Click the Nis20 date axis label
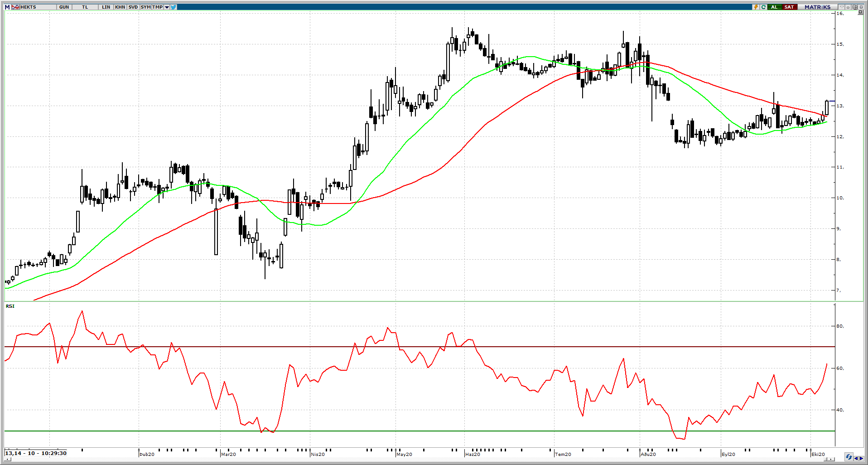 tap(318, 454)
